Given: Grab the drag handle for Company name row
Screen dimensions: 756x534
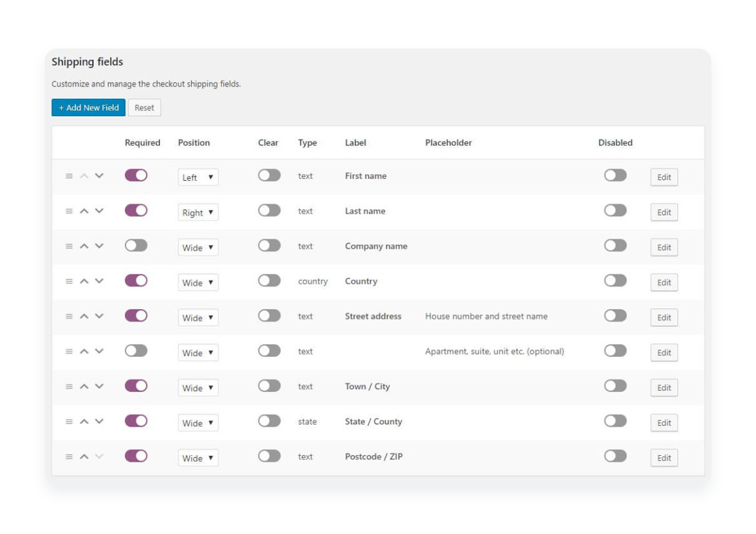Looking at the screenshot, I should pos(69,247).
